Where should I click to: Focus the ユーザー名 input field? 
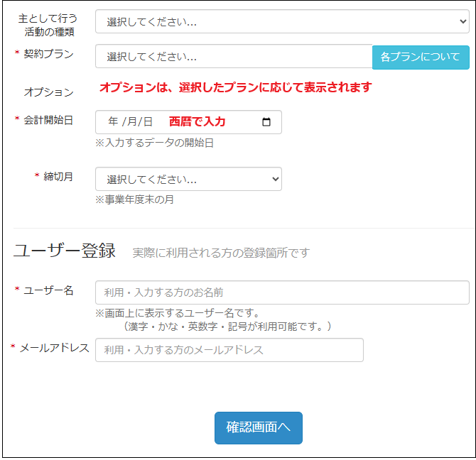[282, 292]
